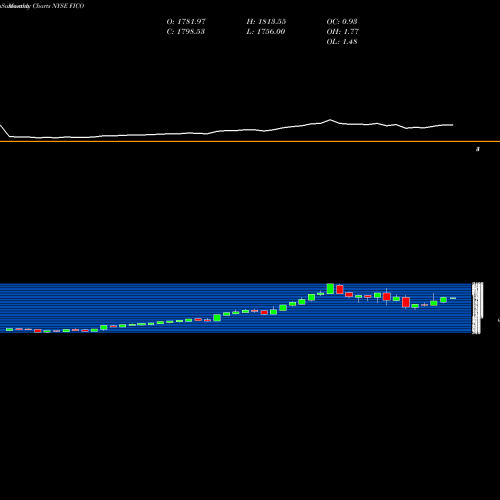
Task: Select the 'OC: 0.93' reading
Action: pos(342,22)
